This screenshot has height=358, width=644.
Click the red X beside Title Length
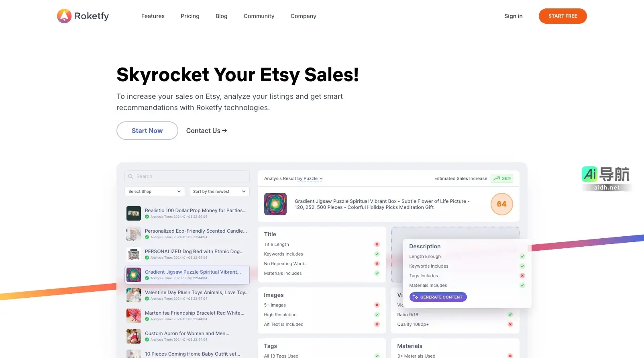[x=377, y=244]
